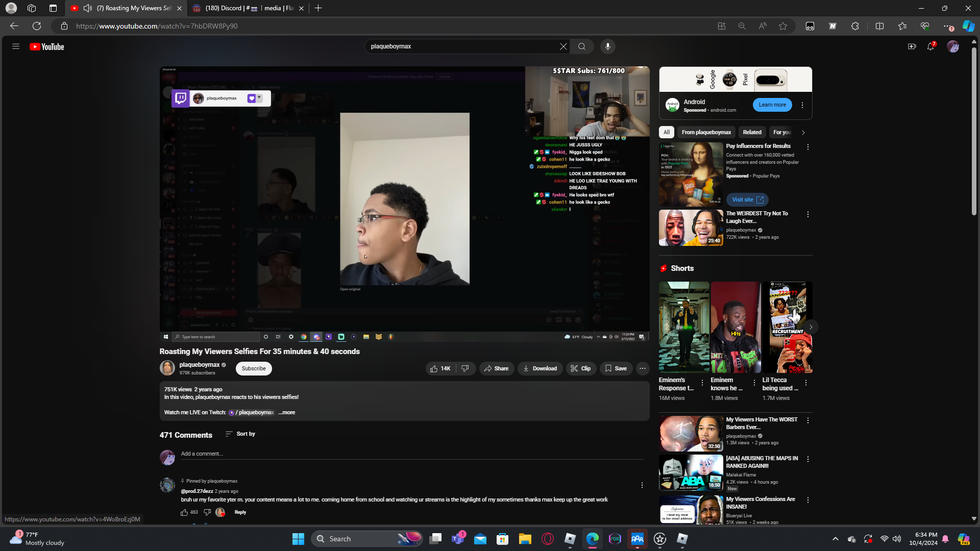980x551 pixels.
Task: Open the Create video button
Action: pos(912,46)
